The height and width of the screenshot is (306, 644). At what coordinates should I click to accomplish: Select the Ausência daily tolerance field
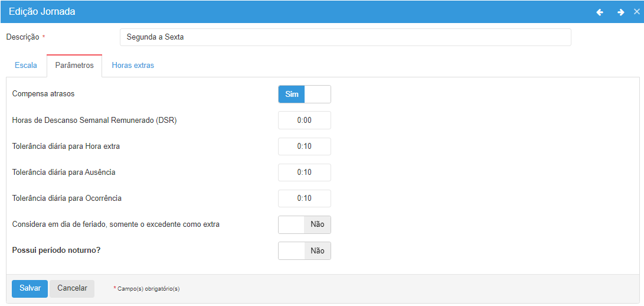tap(304, 172)
